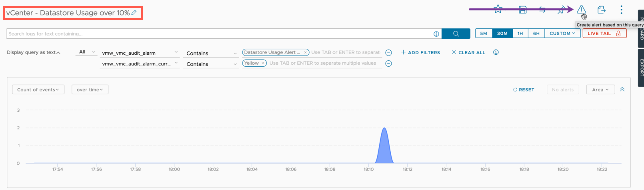
Task: Click Clear All filters
Action: click(468, 52)
